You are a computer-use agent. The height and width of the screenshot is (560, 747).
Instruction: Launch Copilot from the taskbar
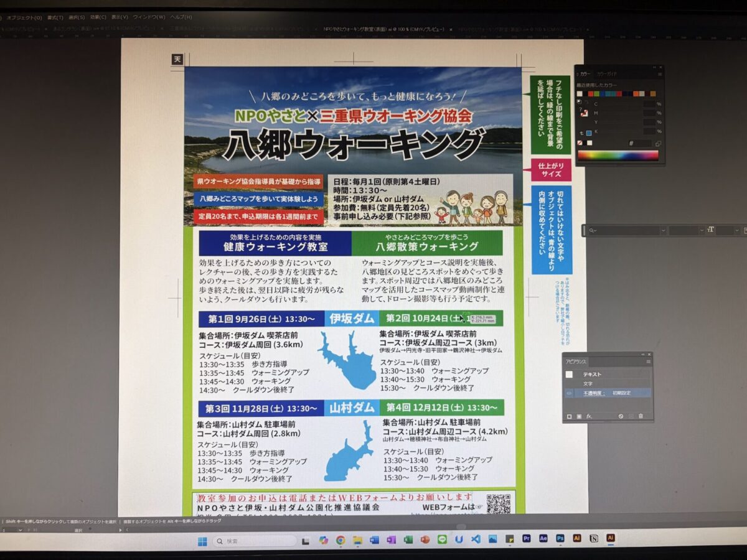pyautogui.click(x=324, y=541)
